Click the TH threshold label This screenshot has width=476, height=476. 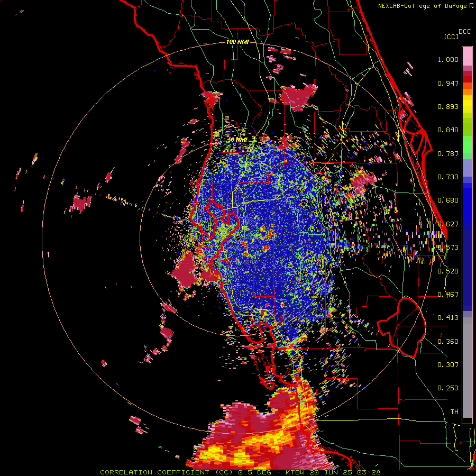tap(454, 411)
